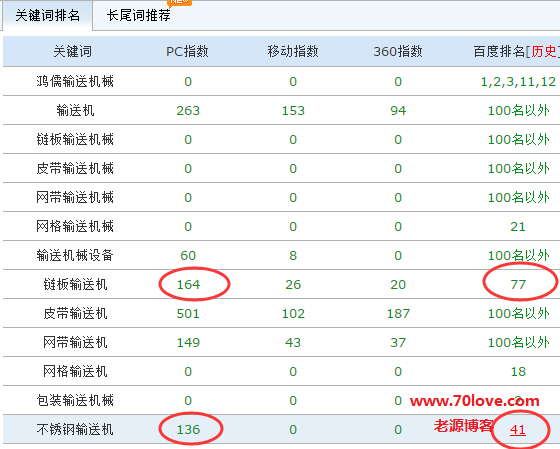
Task: Click 100名以外 rank for 输送机械设备
Action: coord(518,255)
